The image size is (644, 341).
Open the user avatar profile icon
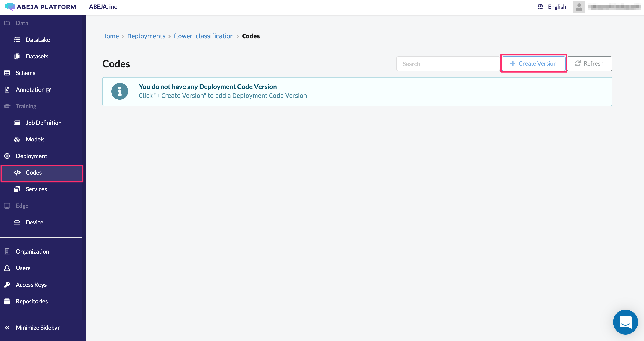579,7
